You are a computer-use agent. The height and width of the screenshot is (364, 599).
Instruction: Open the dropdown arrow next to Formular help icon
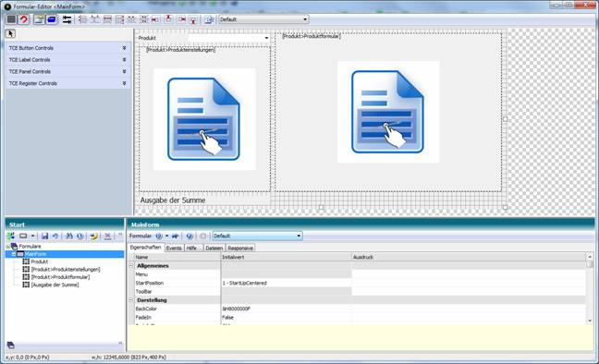(167, 237)
